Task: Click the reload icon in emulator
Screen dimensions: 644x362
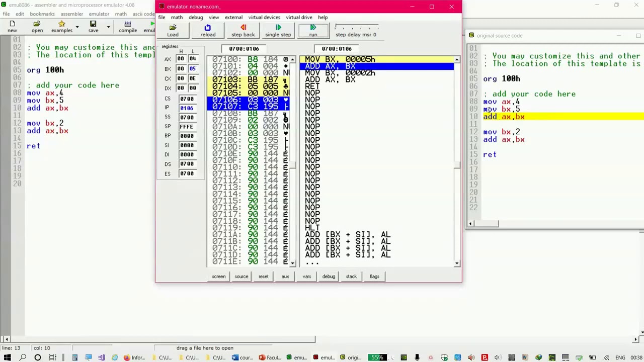Action: pos(208,31)
